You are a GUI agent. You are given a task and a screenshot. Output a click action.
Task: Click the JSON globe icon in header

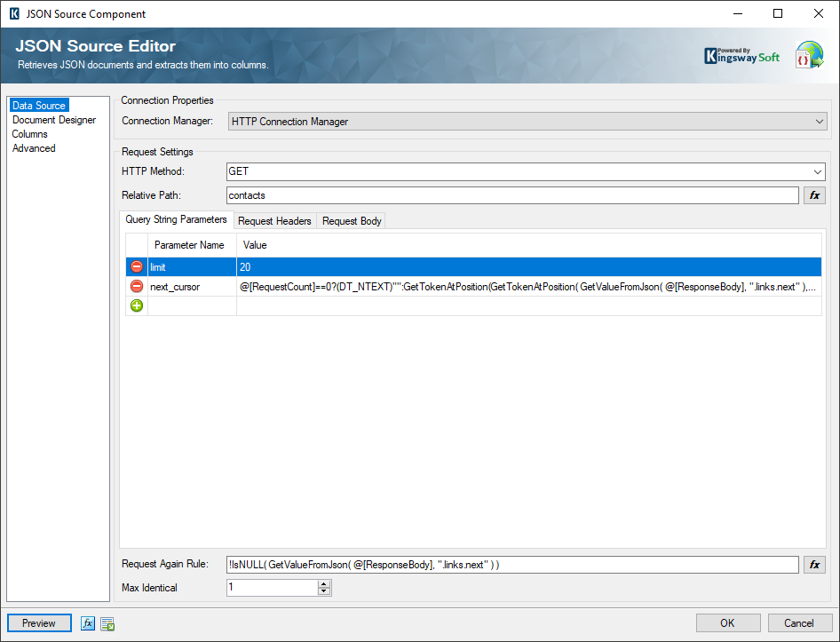(809, 55)
